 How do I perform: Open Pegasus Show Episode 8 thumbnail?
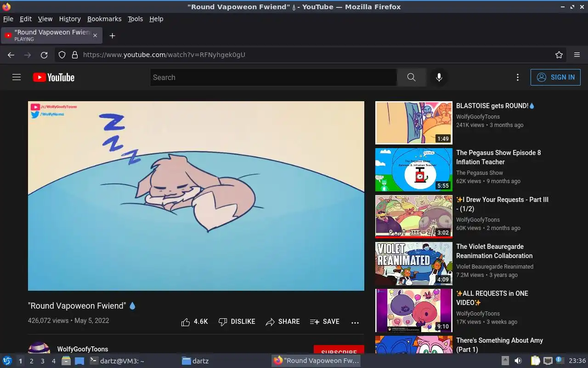coord(414,170)
